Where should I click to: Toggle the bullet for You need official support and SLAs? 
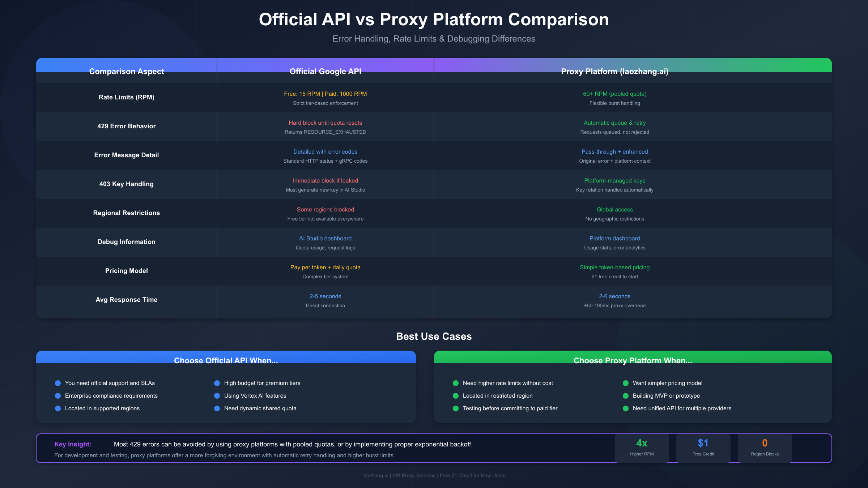[x=58, y=383]
